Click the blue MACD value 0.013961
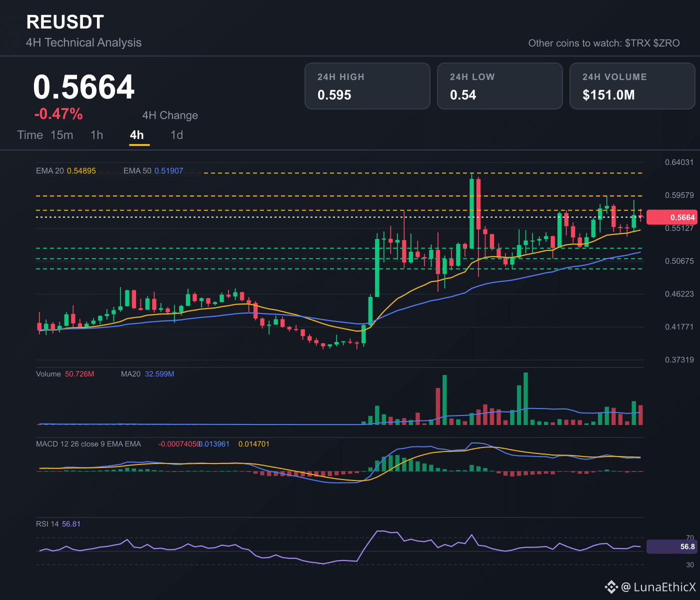Screen dimensions: 700x600 214,444
